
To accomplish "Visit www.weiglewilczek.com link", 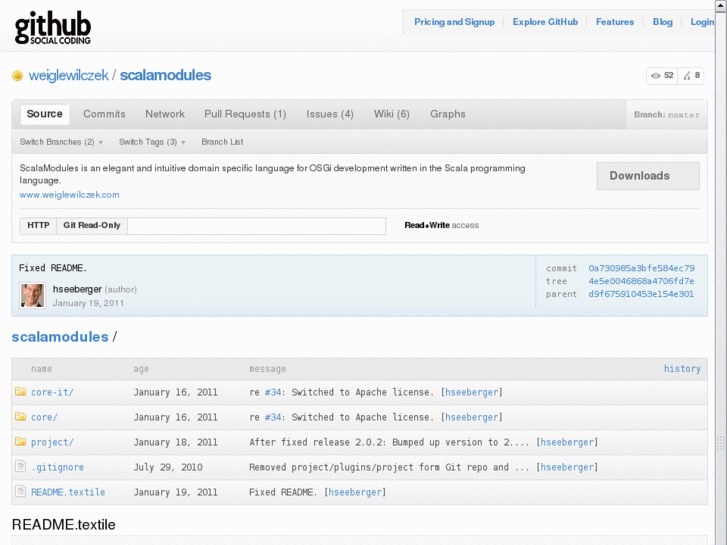I will pos(69,195).
